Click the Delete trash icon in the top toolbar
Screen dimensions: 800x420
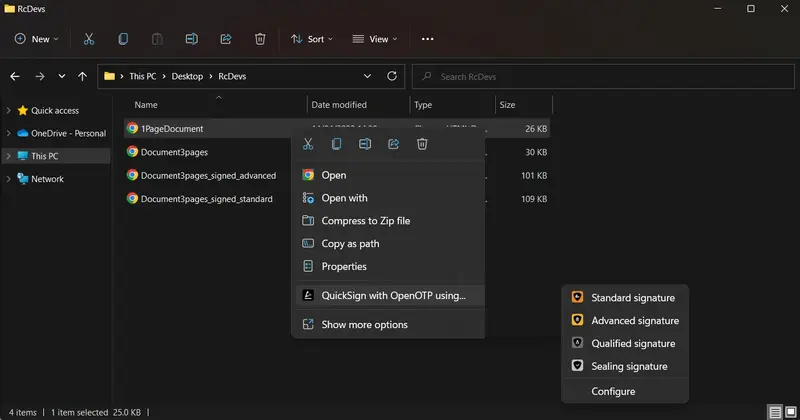pyautogui.click(x=260, y=39)
